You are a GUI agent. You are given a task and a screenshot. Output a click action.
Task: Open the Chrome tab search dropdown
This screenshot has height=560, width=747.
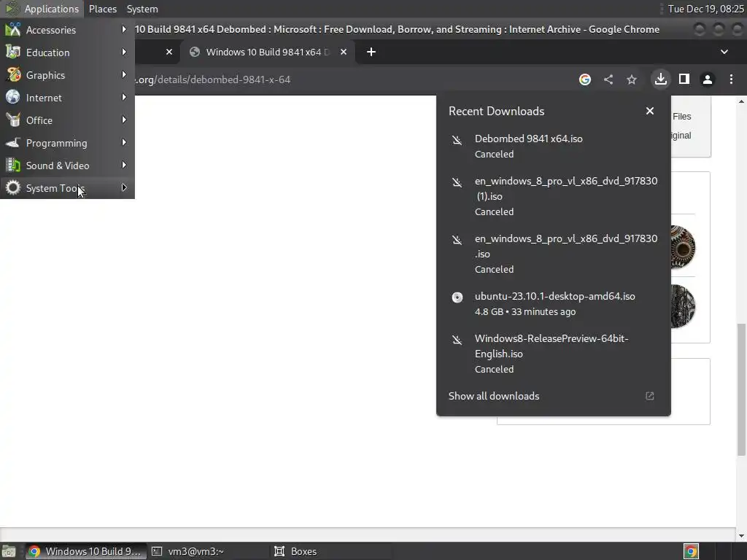pyautogui.click(x=724, y=52)
